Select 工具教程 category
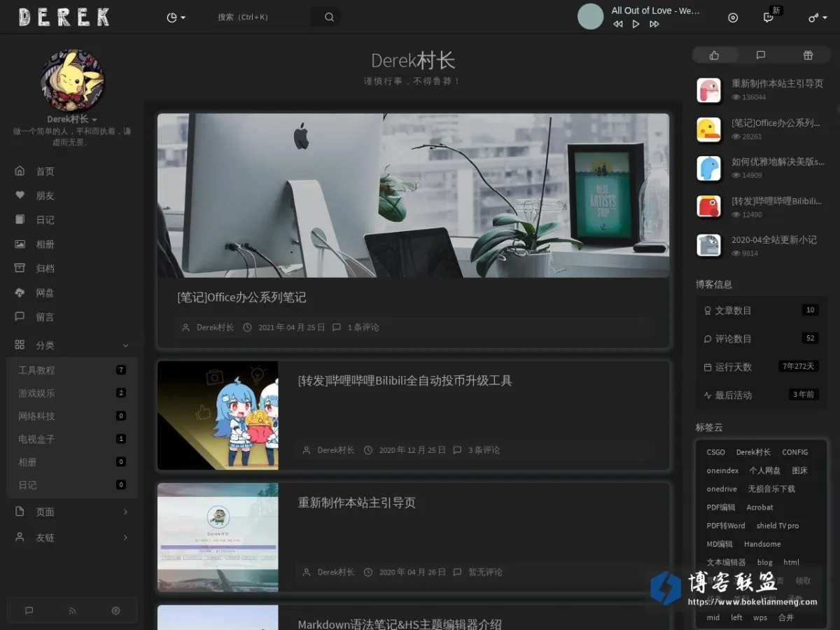Image resolution: width=840 pixels, height=630 pixels. [72, 370]
